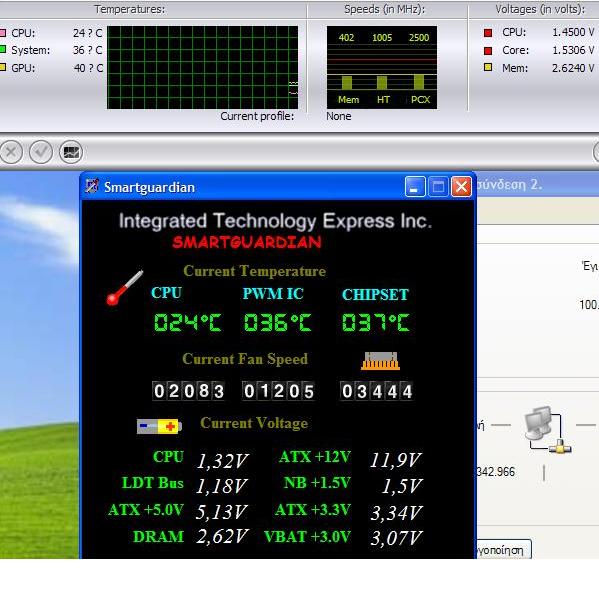
Task: Click the HT speed bar in graph
Action: tap(382, 83)
